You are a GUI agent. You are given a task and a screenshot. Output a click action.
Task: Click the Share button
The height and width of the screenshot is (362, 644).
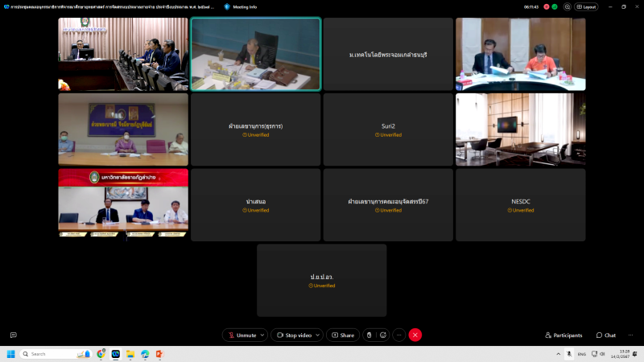[x=343, y=335]
